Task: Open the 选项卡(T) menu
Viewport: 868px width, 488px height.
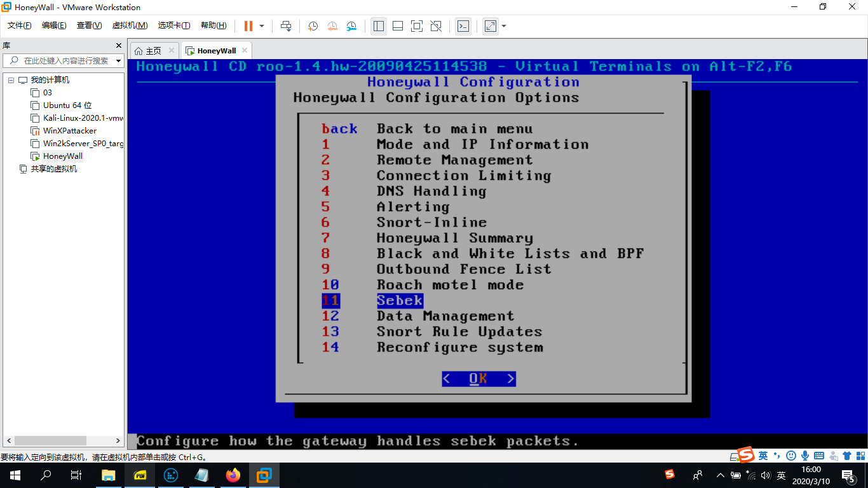Action: tap(174, 25)
